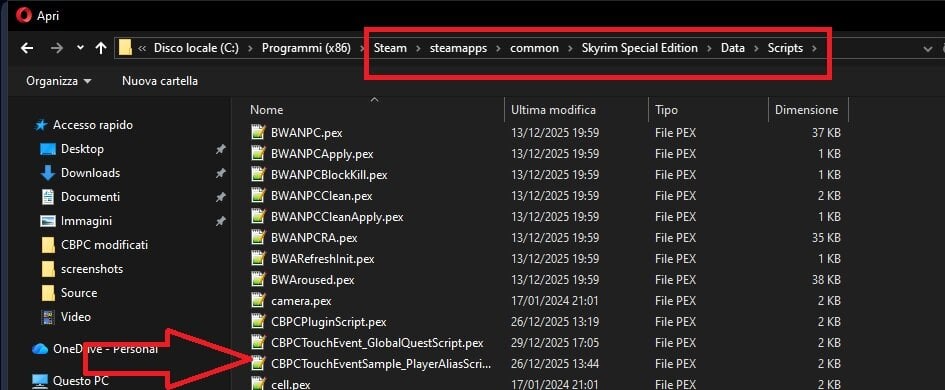The height and width of the screenshot is (390, 945).
Task: Select OneDrive - Personal in sidebar
Action: [105, 349]
